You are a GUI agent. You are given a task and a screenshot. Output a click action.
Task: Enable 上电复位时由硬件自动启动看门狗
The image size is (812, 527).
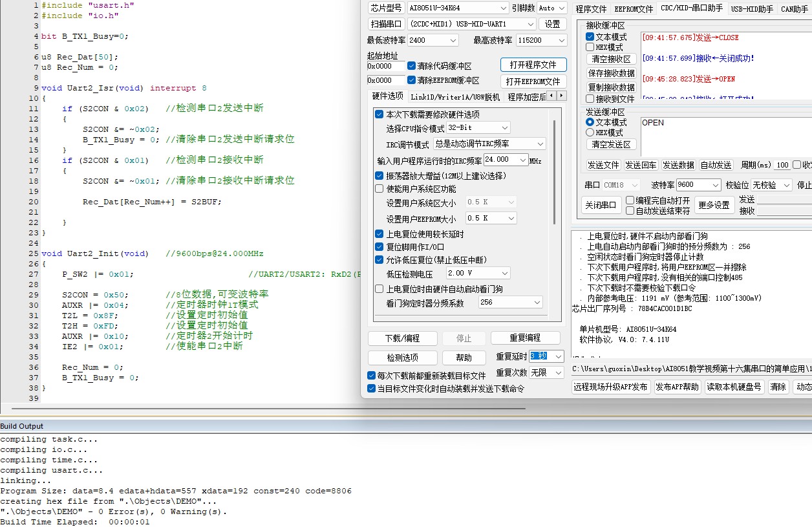tap(379, 289)
